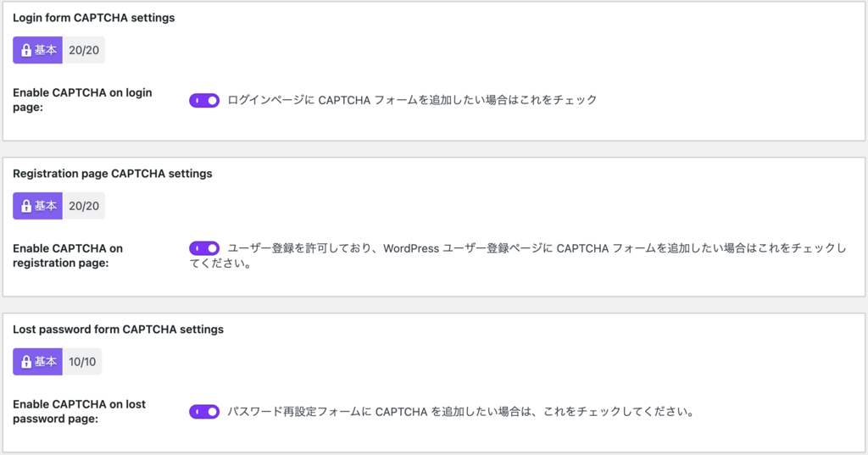Image resolution: width=868 pixels, height=455 pixels.
Task: Click the 20/20 score in Registration page section
Action: tap(84, 206)
